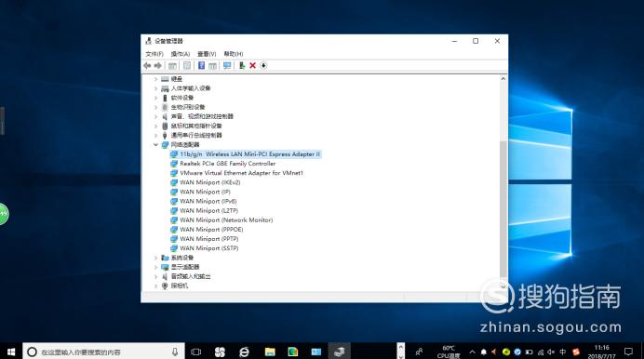Screen dimensions: 644x359
Task: Select WAN Miniport (IPv6)
Action: (x=208, y=202)
